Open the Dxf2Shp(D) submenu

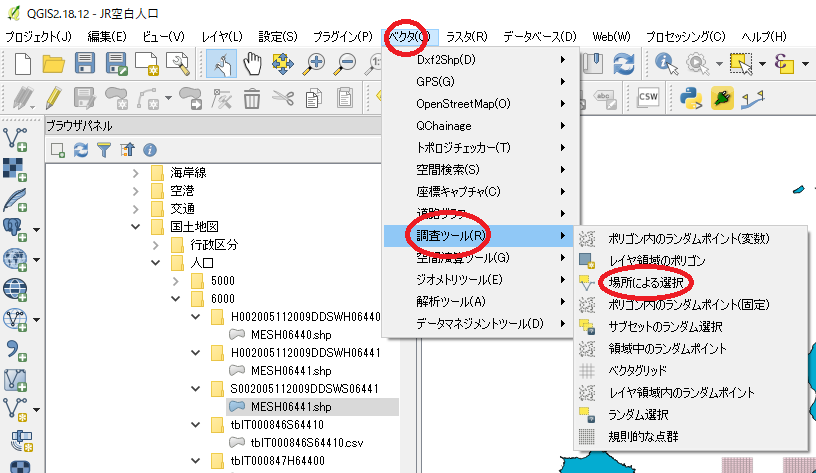click(x=477, y=60)
